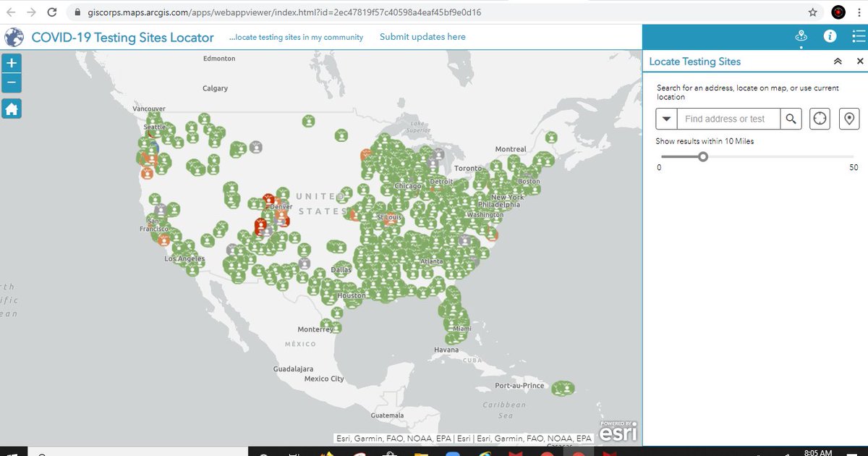Open Chrome three-dot menu
The image size is (868, 456).
tap(859, 12)
